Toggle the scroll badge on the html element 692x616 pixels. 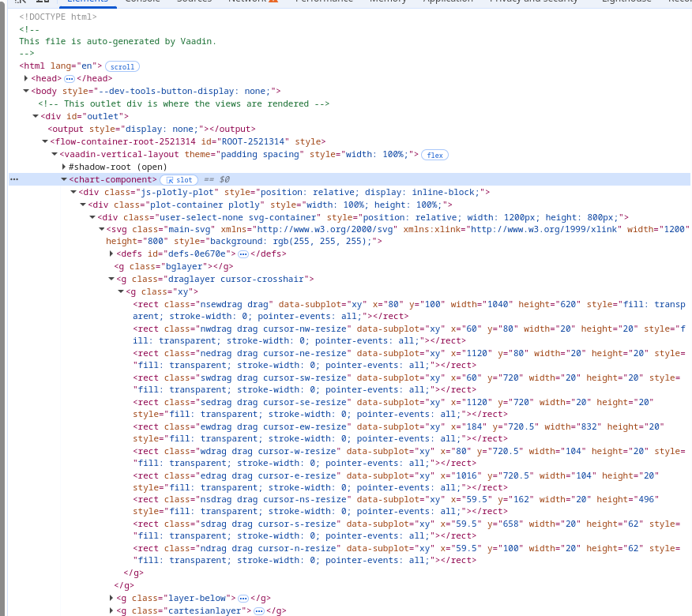point(122,66)
